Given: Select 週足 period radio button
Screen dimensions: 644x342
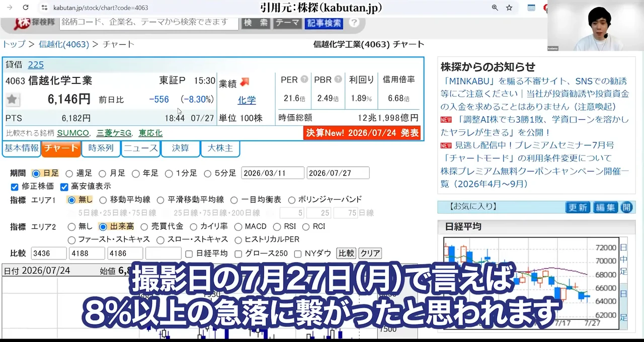Looking at the screenshot, I should 69,174.
